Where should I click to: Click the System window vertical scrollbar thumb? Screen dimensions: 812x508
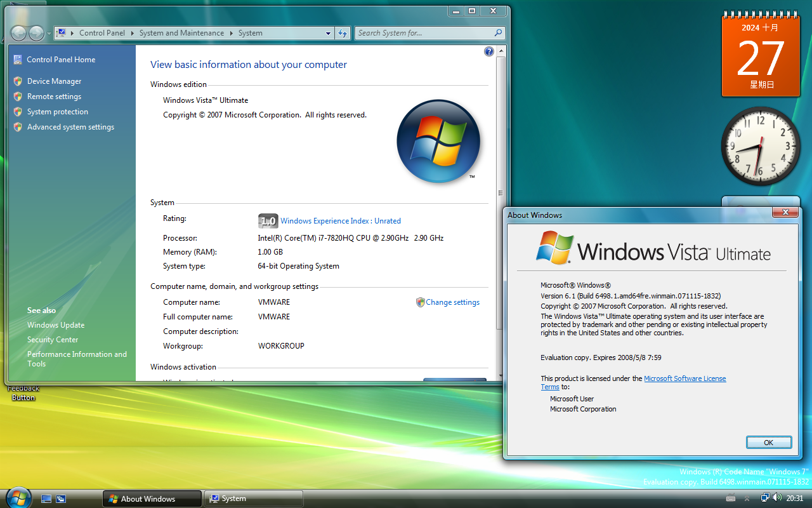(x=501, y=193)
